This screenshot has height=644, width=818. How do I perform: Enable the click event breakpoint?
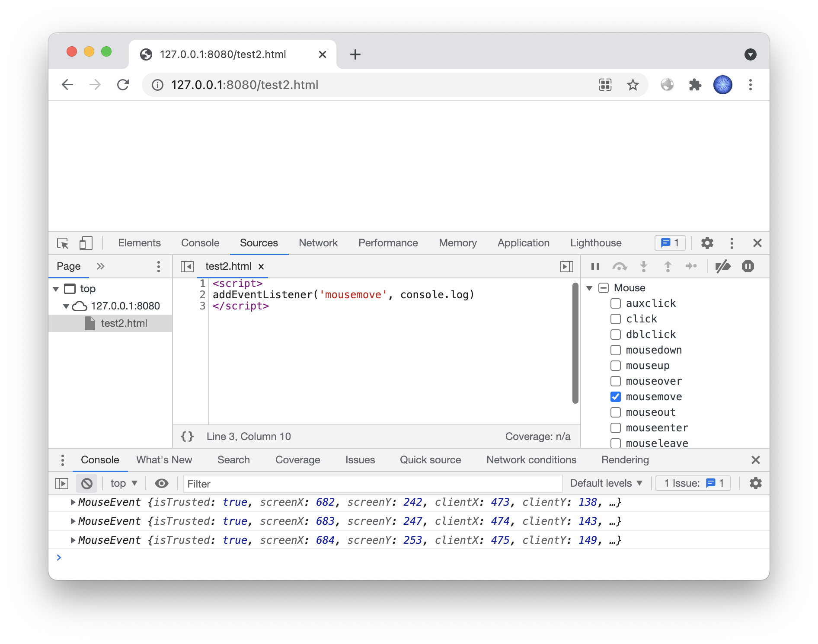click(x=616, y=319)
